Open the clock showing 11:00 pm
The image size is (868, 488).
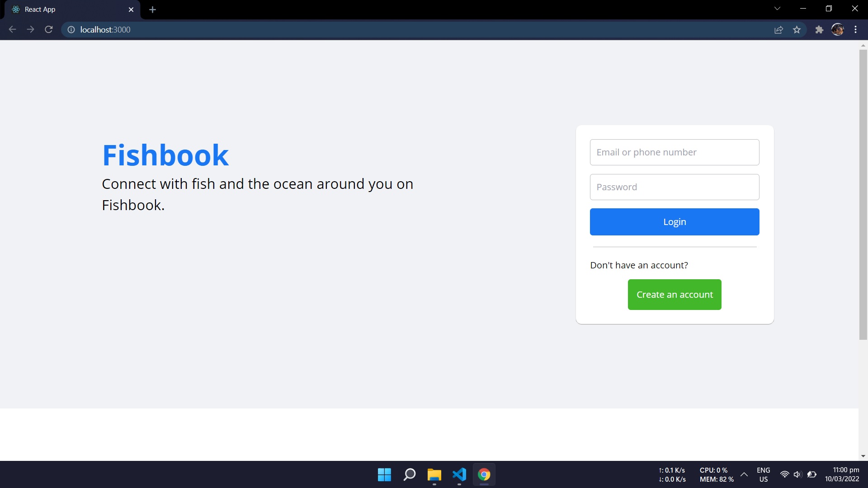coord(842,474)
